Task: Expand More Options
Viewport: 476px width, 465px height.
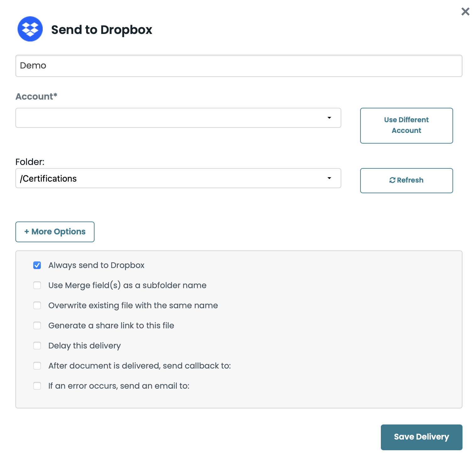Action: pyautogui.click(x=55, y=232)
